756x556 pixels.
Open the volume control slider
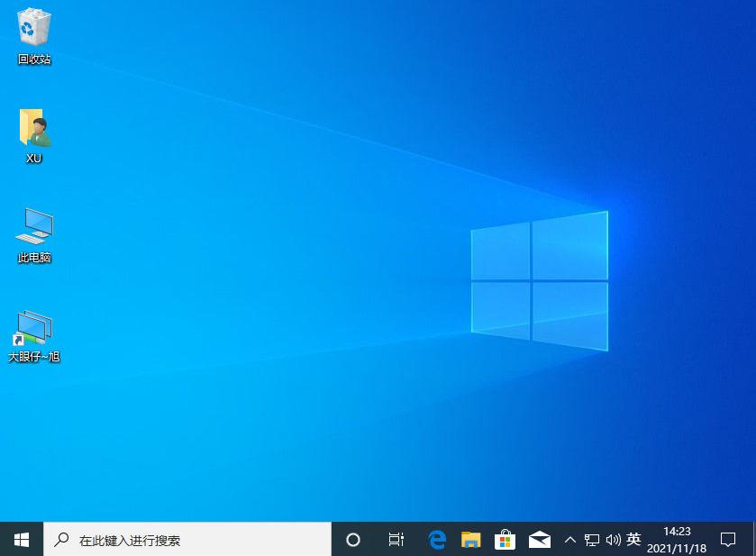click(612, 539)
